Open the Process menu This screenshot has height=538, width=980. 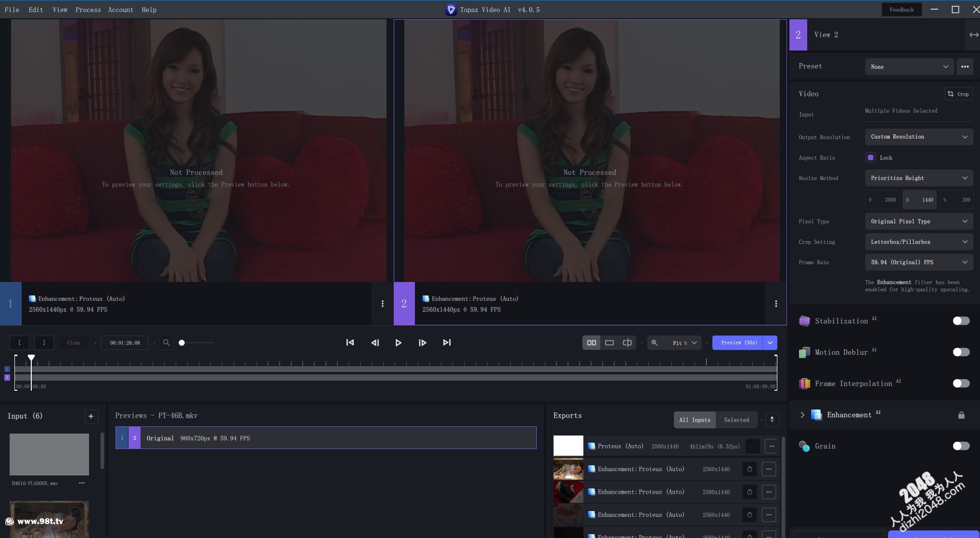pos(88,10)
